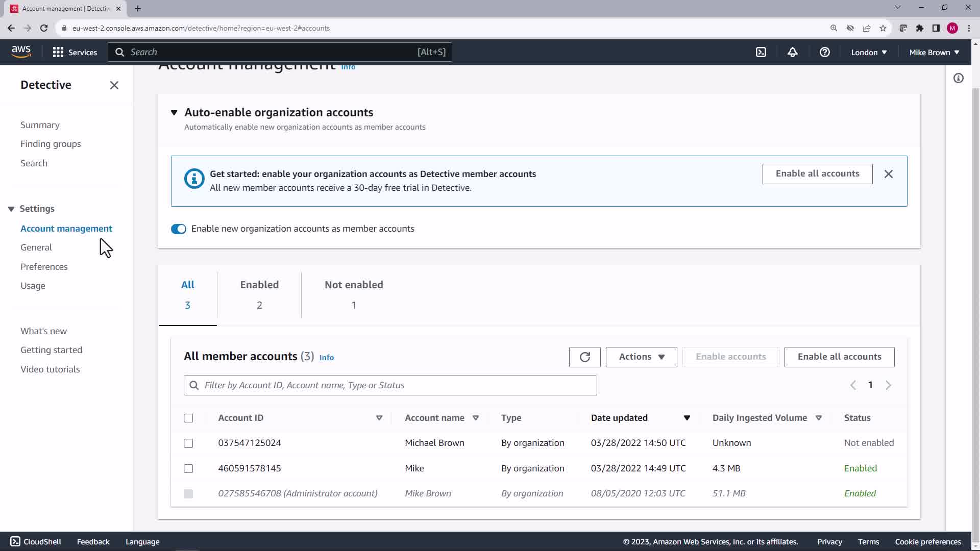This screenshot has height=551, width=980.
Task: Open the London region selector
Action: pos(869,52)
